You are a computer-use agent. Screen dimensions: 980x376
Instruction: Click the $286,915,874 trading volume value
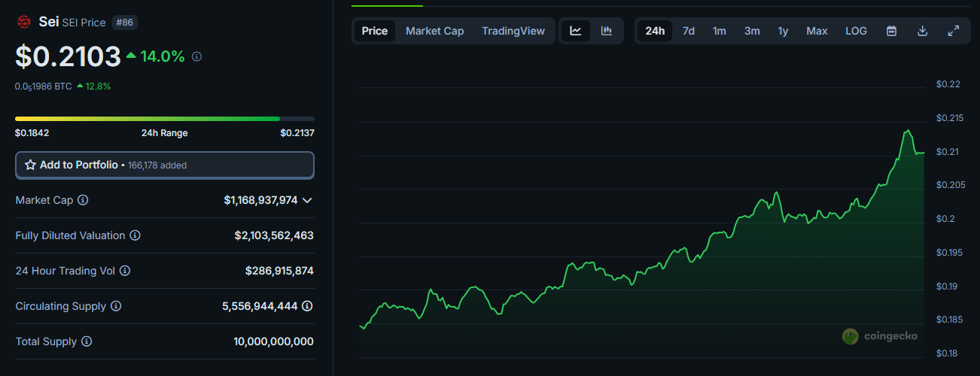click(x=279, y=271)
